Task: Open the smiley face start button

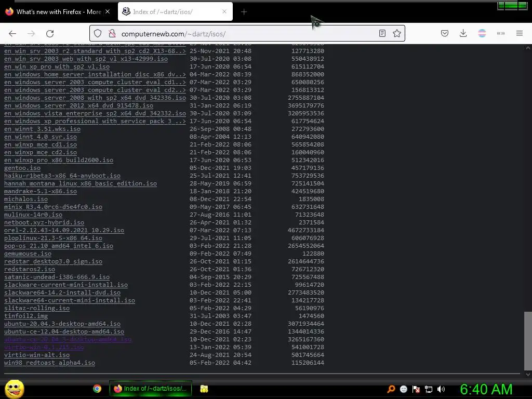Action: [x=14, y=389]
